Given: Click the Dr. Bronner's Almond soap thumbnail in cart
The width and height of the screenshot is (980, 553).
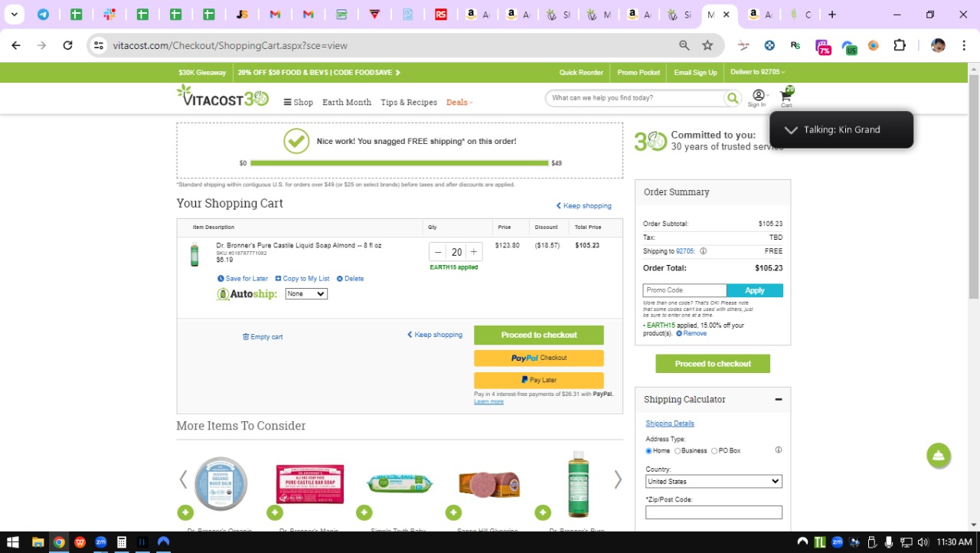Looking at the screenshot, I should point(194,254).
